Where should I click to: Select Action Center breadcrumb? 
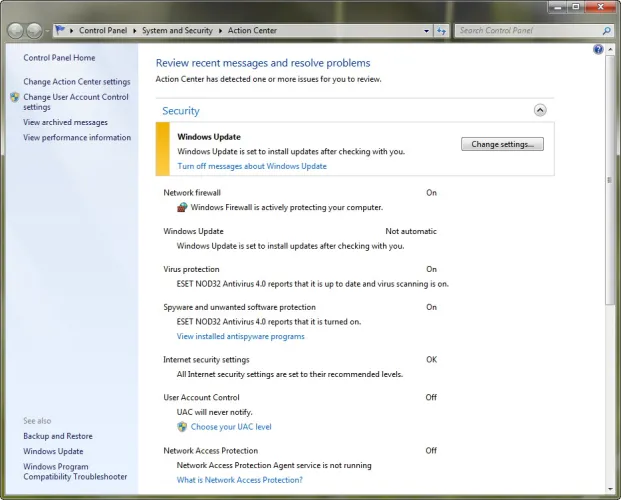(252, 31)
